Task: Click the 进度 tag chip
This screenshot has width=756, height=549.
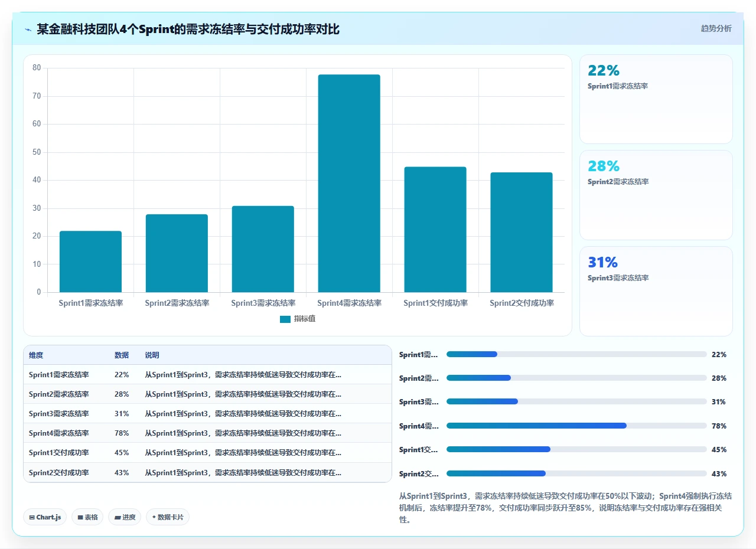Action: tap(125, 517)
